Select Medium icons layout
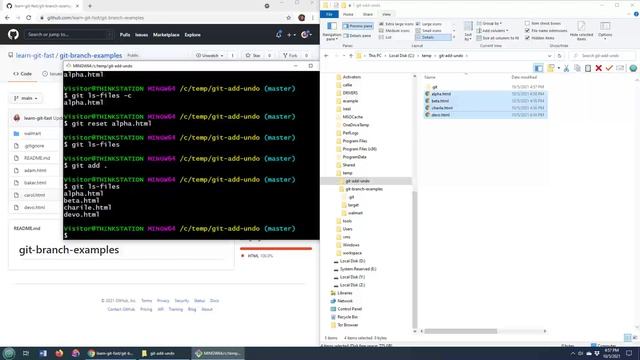640x360 pixels. click(394, 31)
